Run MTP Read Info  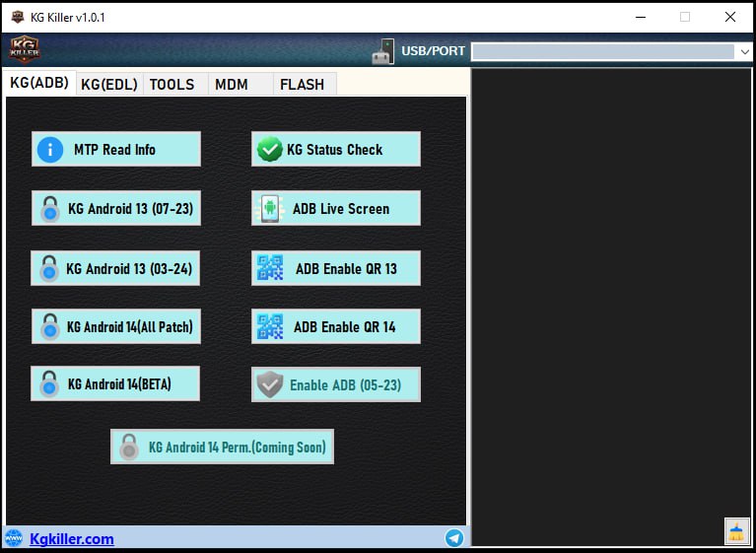116,150
